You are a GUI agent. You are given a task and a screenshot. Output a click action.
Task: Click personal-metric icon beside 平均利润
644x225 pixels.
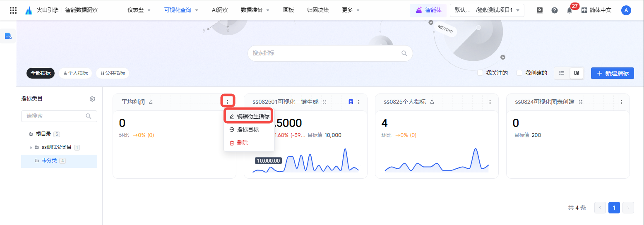coord(151,102)
